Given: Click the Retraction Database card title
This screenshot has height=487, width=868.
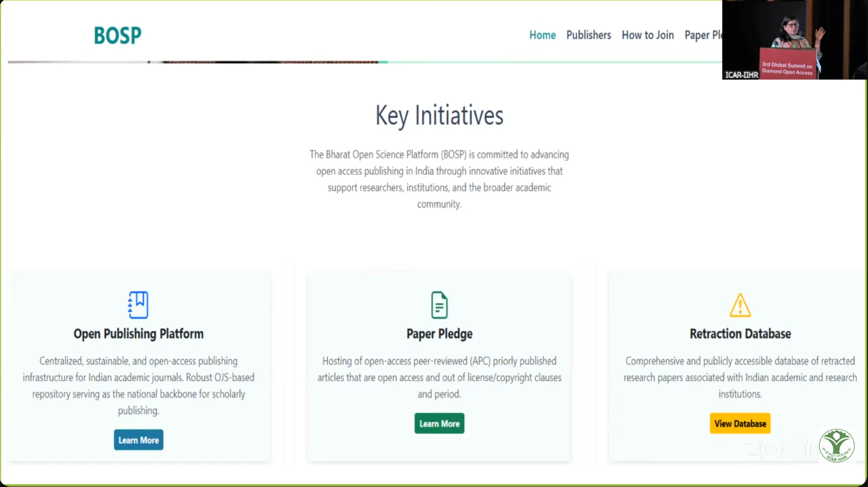Looking at the screenshot, I should (x=740, y=334).
